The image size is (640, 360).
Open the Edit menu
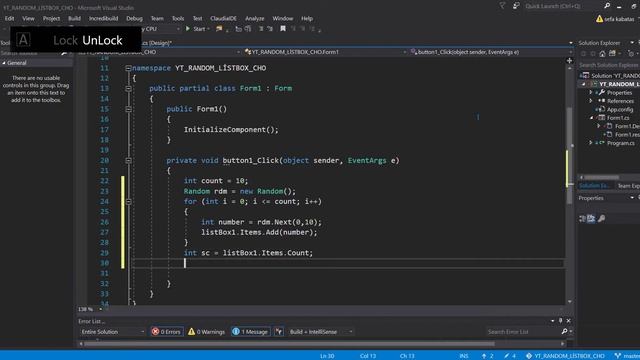click(x=9, y=18)
